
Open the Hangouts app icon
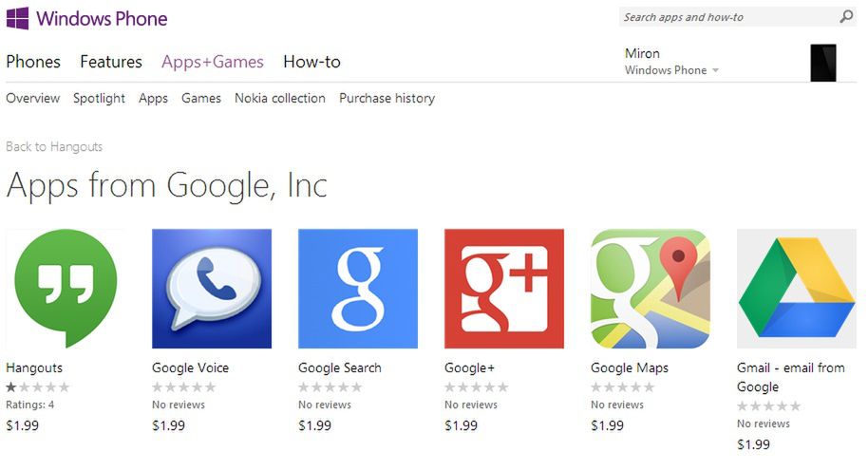coord(66,289)
